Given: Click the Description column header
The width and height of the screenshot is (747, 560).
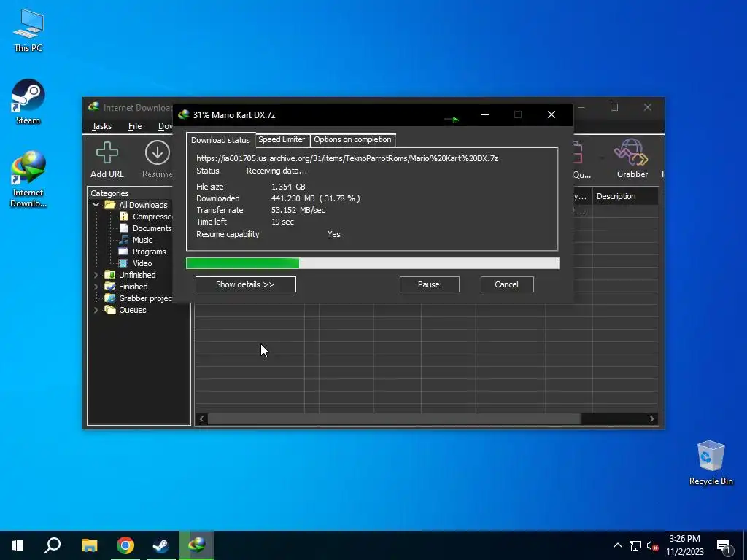Looking at the screenshot, I should point(625,196).
